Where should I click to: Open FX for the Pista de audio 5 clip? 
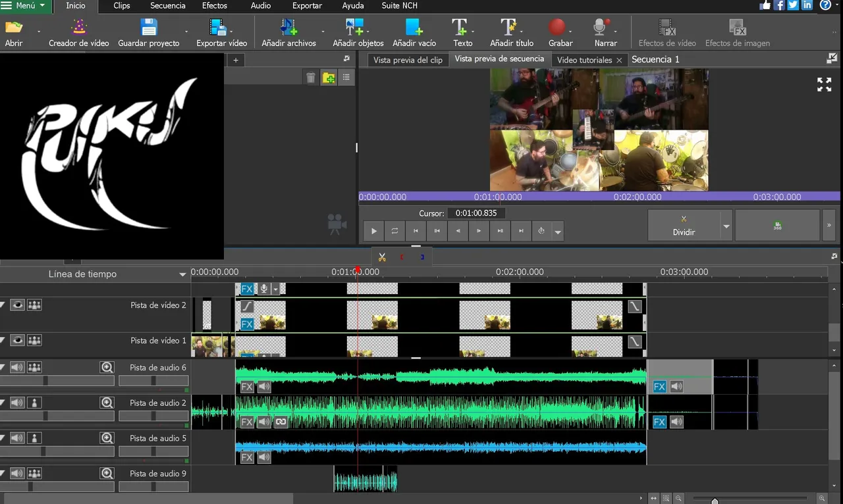[247, 457]
